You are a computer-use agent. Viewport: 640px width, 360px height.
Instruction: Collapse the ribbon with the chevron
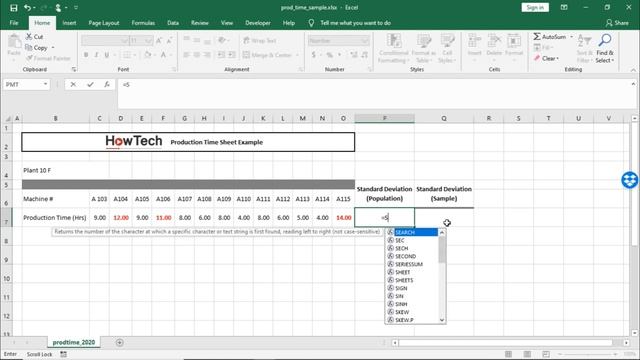633,70
